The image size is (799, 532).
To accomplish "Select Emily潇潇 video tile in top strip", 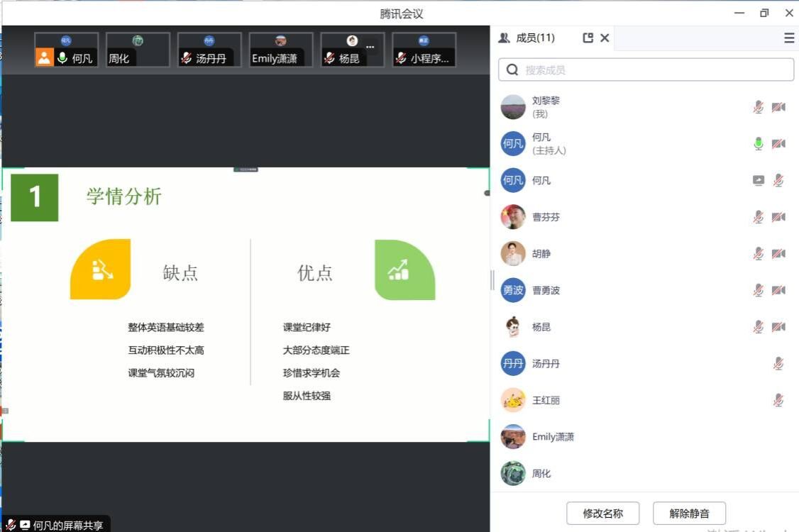I will point(281,50).
